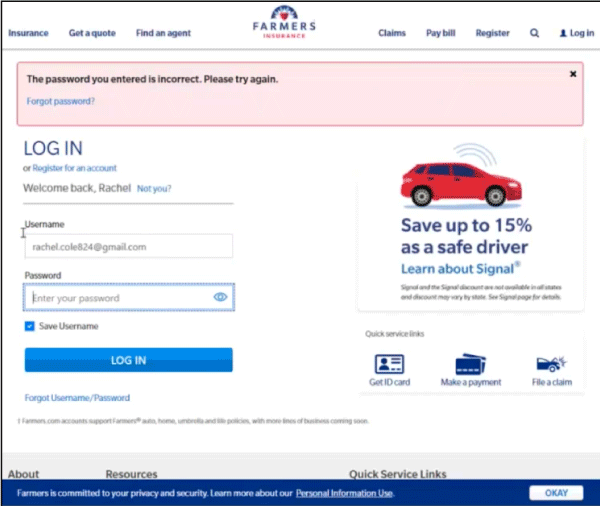Click the File a claim car icon

click(550, 364)
